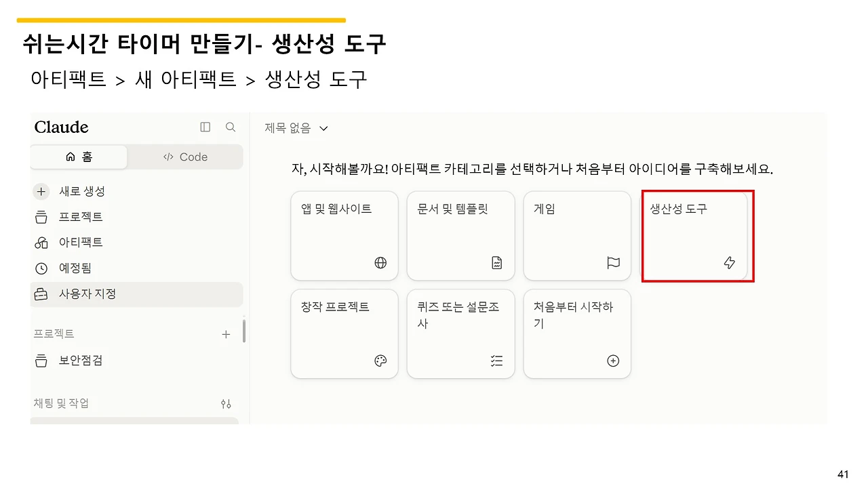Open filter sliders icon beside 채팅 및 작업
Image resolution: width=868 pixels, height=488 pixels.
point(226,403)
